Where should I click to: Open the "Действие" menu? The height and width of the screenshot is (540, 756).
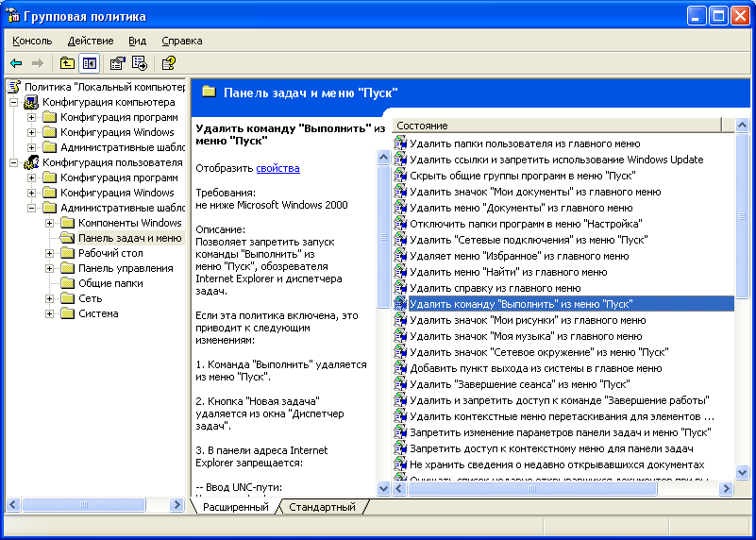(x=91, y=41)
